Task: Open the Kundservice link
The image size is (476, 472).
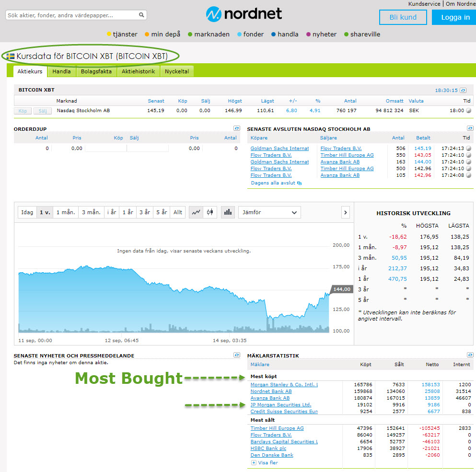Action: (424, 4)
